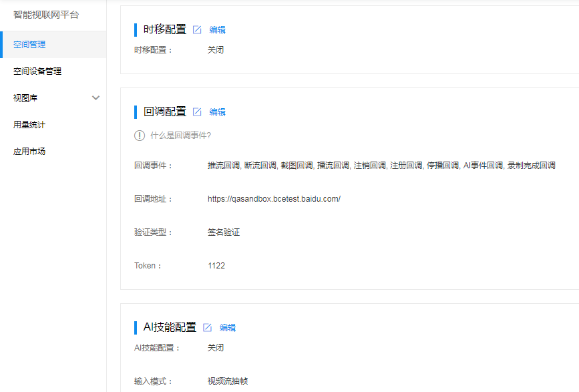Select 视图库 in the sidebar
The image size is (579, 392).
click(x=25, y=97)
